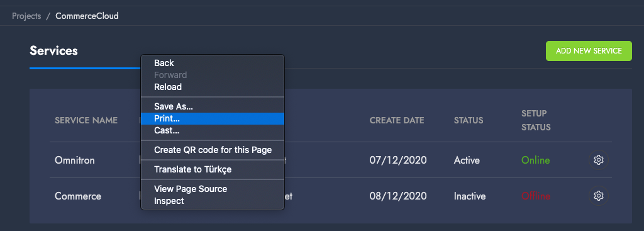Open settings gear for Omnitron service
644x231 pixels.
599,160
